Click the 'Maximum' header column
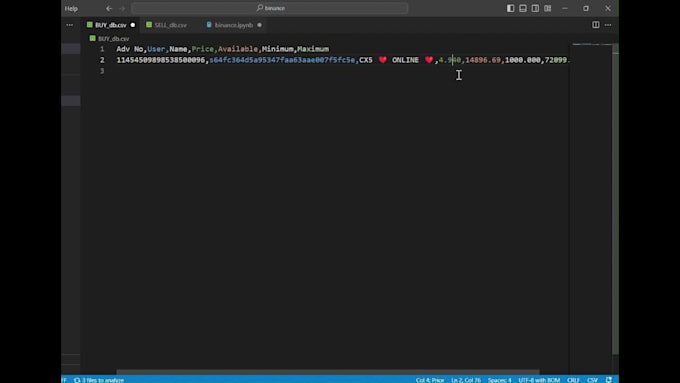Screen dimensions: 680x383 tap(313, 49)
